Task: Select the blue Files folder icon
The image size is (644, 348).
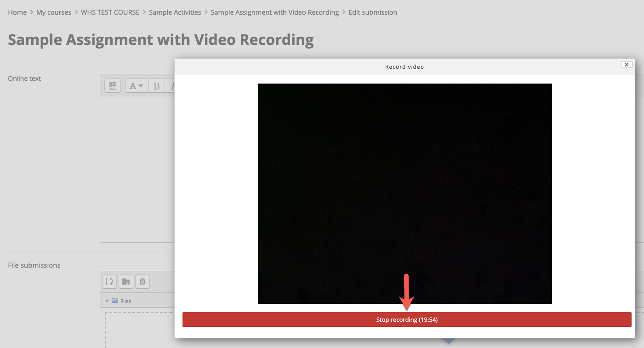Action: (x=115, y=301)
